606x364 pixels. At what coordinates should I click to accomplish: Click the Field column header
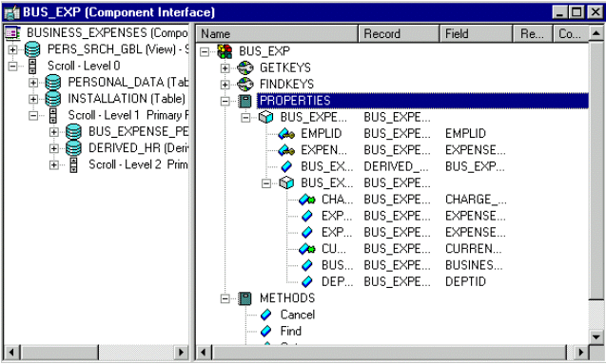(x=476, y=33)
